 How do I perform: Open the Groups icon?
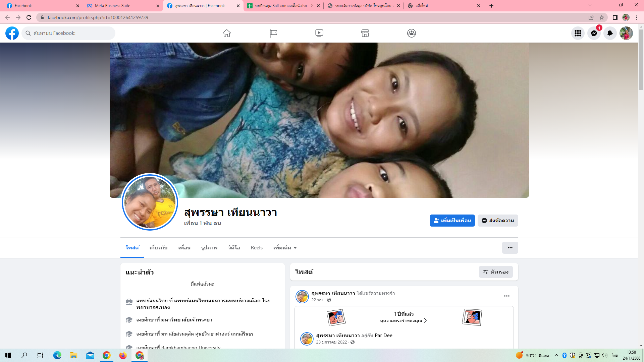tap(412, 33)
